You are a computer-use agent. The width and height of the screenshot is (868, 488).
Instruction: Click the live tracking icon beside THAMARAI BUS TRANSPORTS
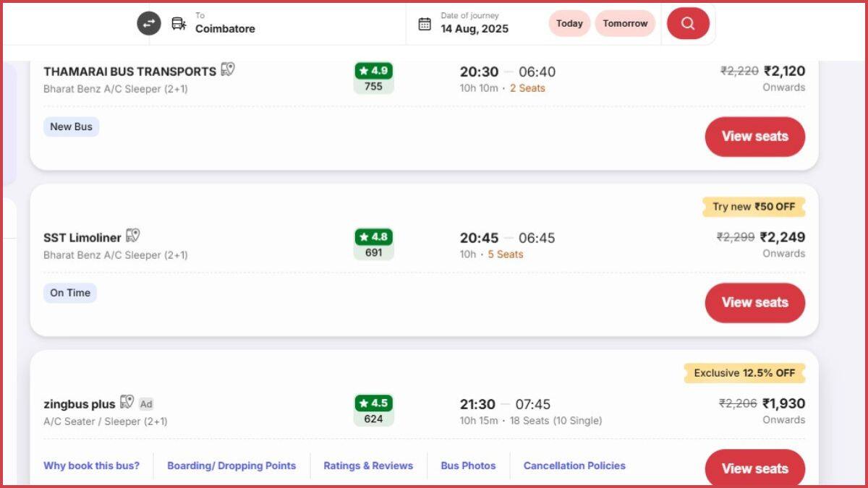coord(228,70)
